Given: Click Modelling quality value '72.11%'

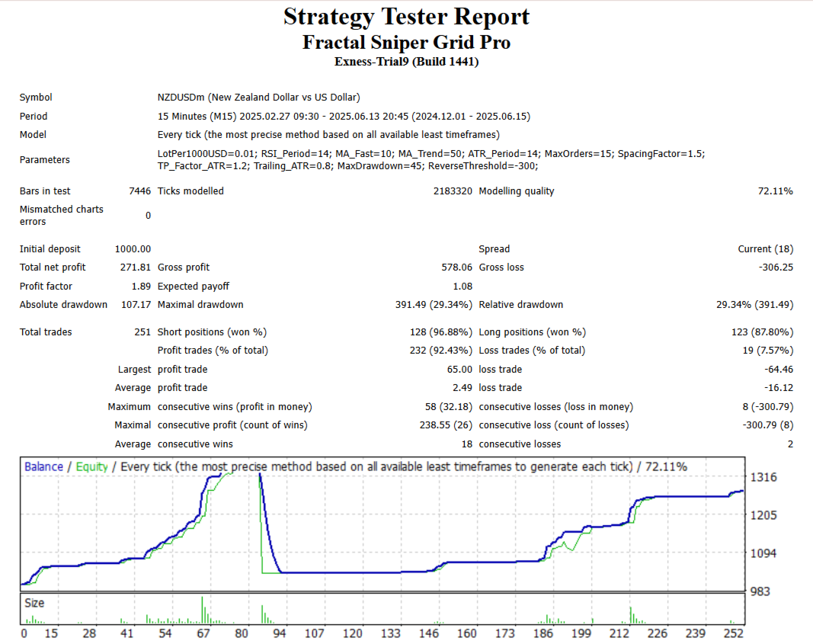Looking at the screenshot, I should pyautogui.click(x=775, y=191).
